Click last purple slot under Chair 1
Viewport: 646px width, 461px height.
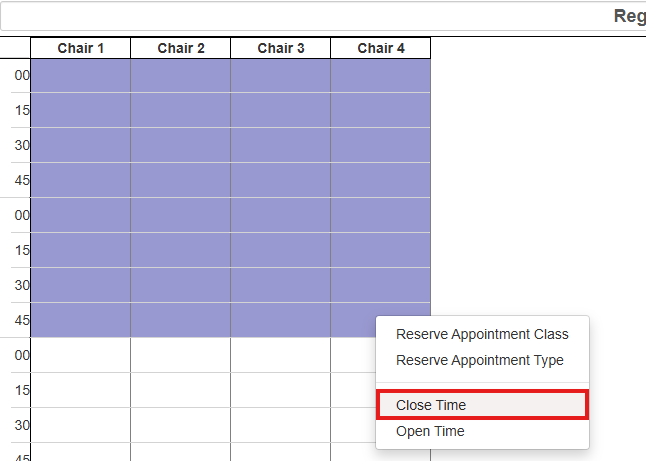(81, 320)
